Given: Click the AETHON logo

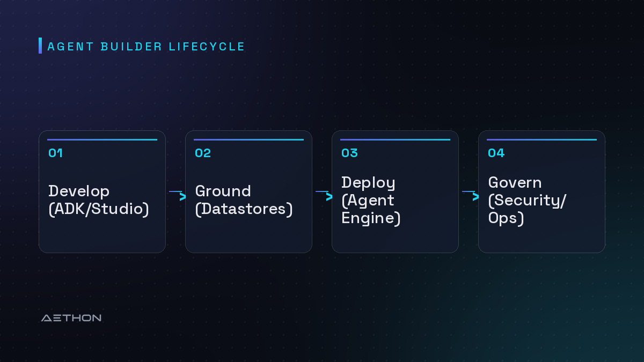Looking at the screenshot, I should point(71,318).
